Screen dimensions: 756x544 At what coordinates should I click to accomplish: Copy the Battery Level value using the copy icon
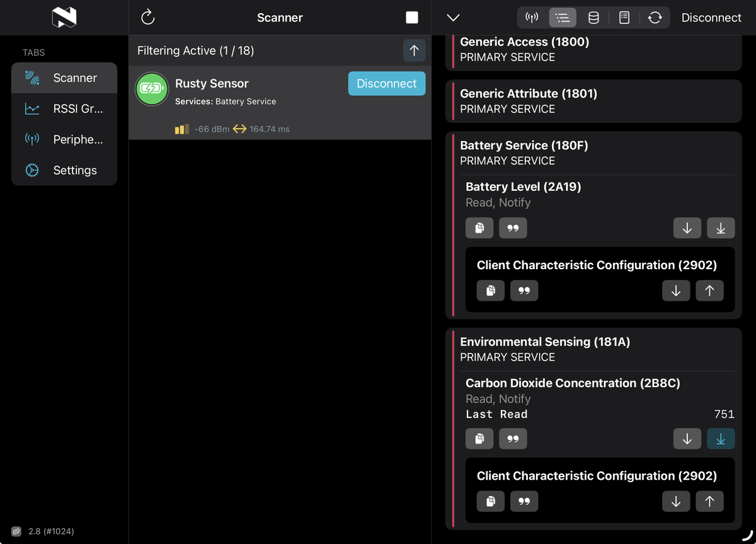tap(479, 228)
